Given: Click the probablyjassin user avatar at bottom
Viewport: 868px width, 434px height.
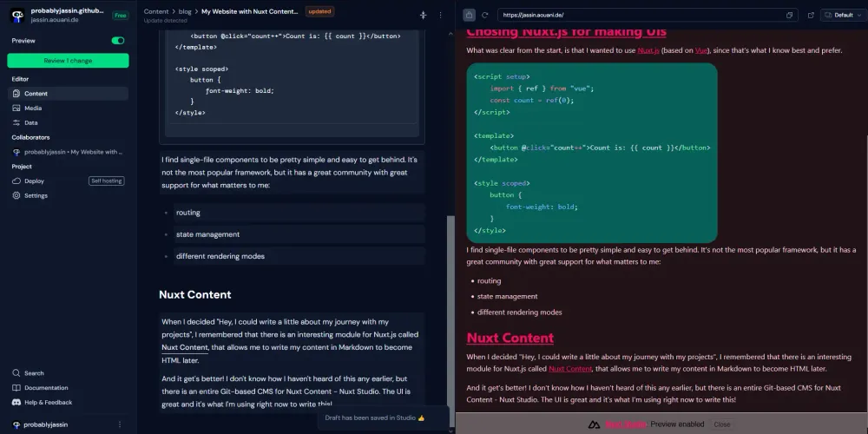Looking at the screenshot, I should (16, 424).
